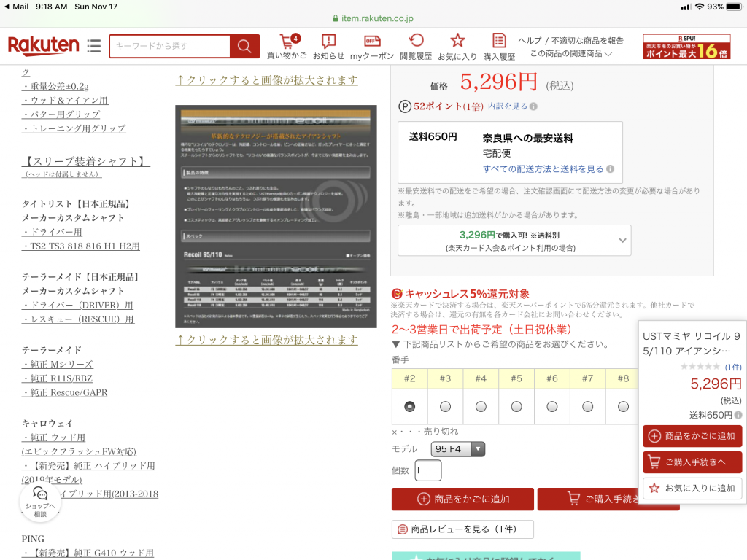This screenshot has height=560, width=747.
Task: Click main ご購入手続きへ button
Action: point(588,499)
